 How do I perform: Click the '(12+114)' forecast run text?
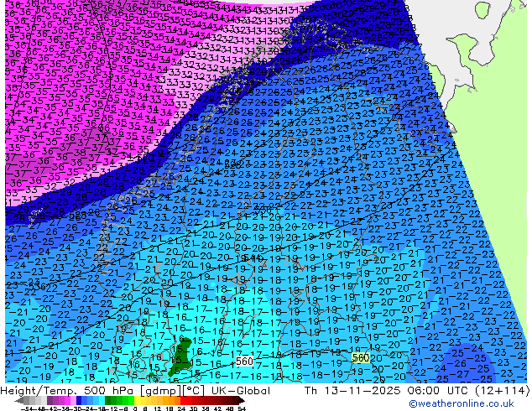503,391
